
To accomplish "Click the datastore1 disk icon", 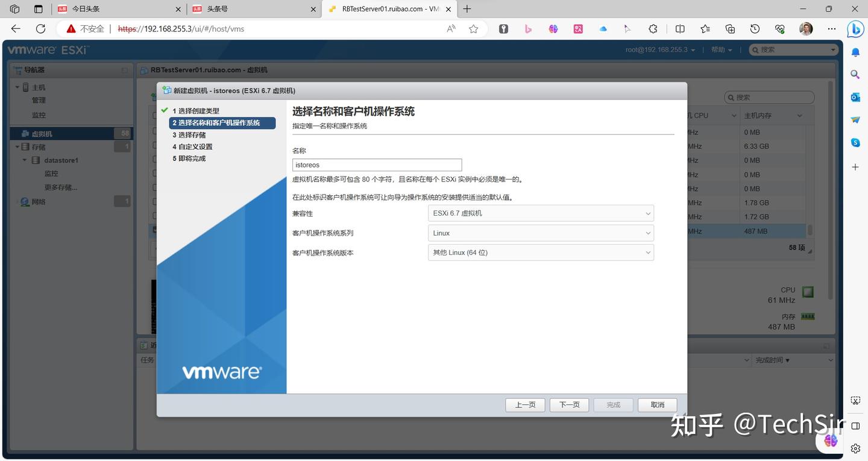I will [x=35, y=160].
